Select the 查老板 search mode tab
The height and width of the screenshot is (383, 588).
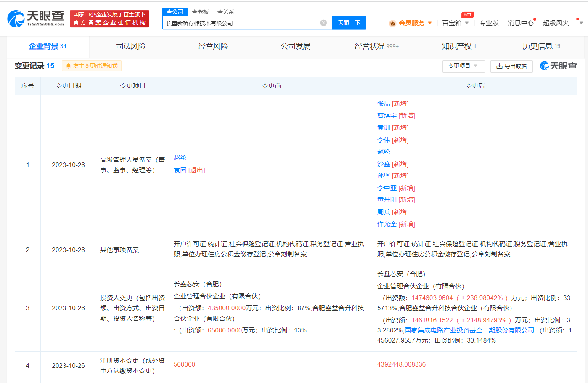tap(200, 12)
